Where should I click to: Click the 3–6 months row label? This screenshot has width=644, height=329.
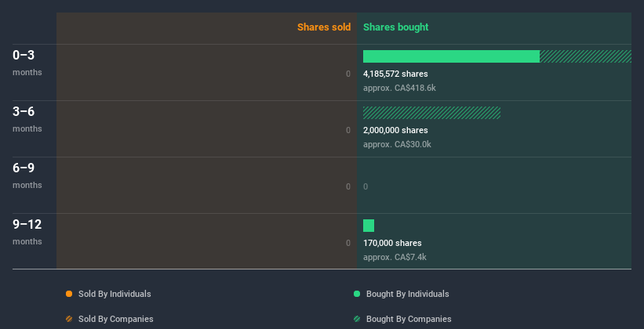click(x=27, y=119)
